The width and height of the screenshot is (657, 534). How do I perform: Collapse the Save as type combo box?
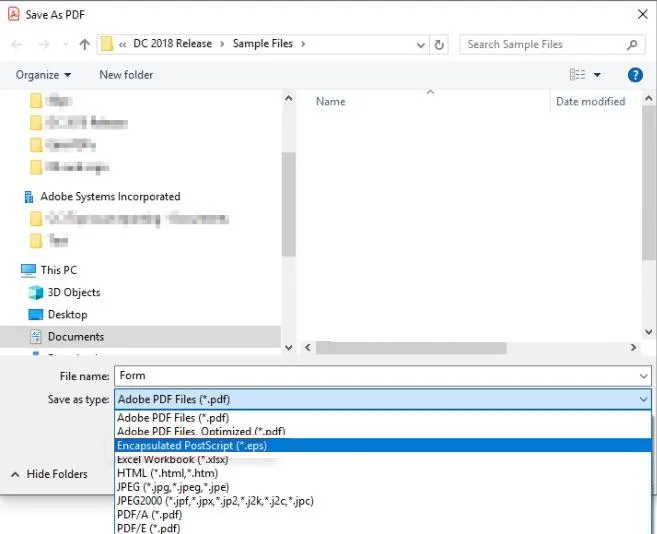pyautogui.click(x=643, y=399)
